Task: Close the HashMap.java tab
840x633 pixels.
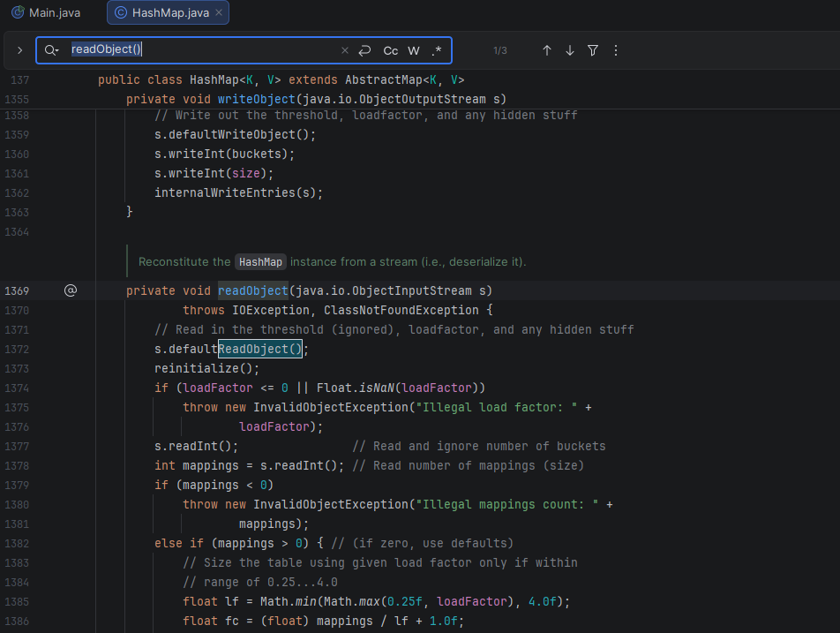Action: pyautogui.click(x=220, y=12)
